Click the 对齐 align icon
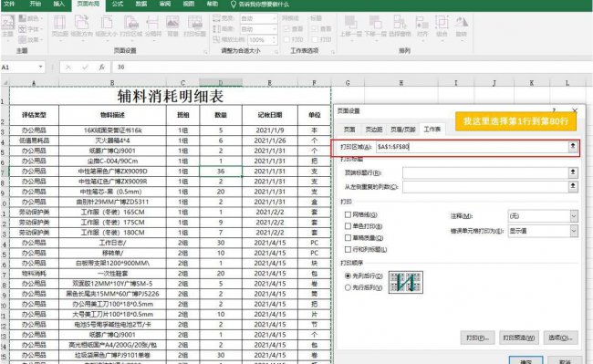This screenshot has height=364, width=593. pos(422,26)
